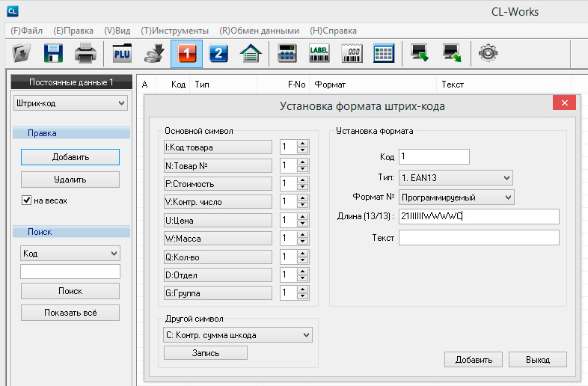Open the settings gear icon in toolbar
588x386 pixels.
(488, 53)
